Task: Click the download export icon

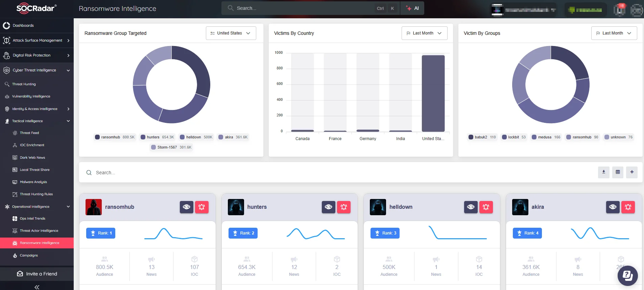Action: pos(604,172)
